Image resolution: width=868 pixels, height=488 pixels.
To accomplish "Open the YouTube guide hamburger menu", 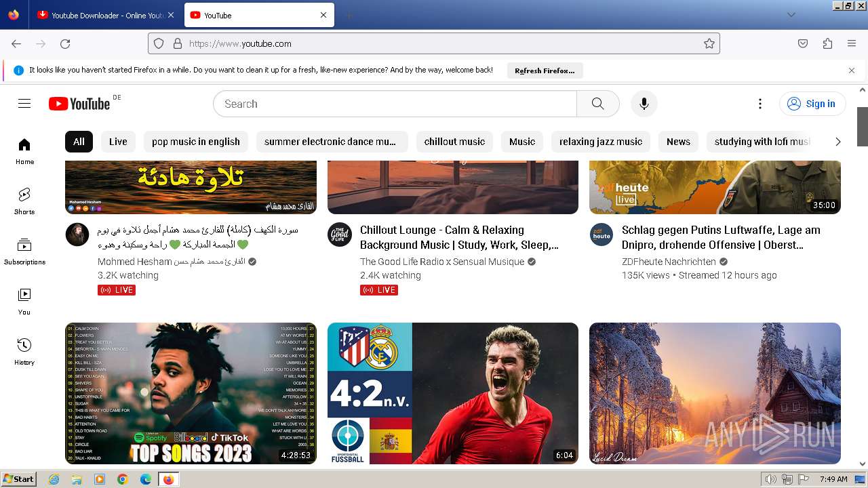I will click(x=24, y=104).
